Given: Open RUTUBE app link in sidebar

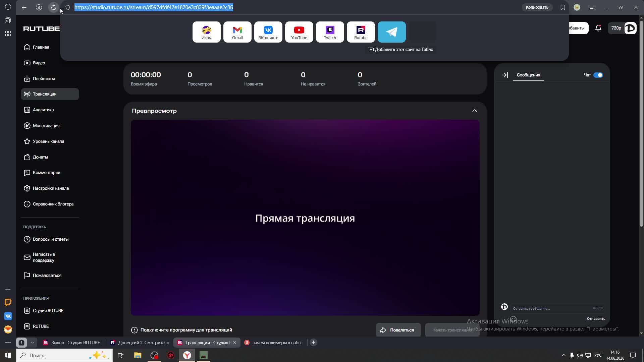Looking at the screenshot, I should tap(50, 326).
